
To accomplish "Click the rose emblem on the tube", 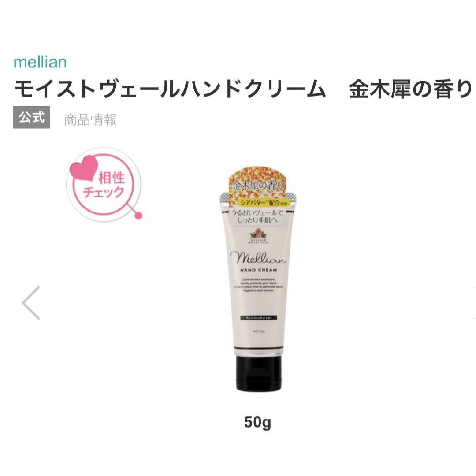I will click(x=258, y=233).
